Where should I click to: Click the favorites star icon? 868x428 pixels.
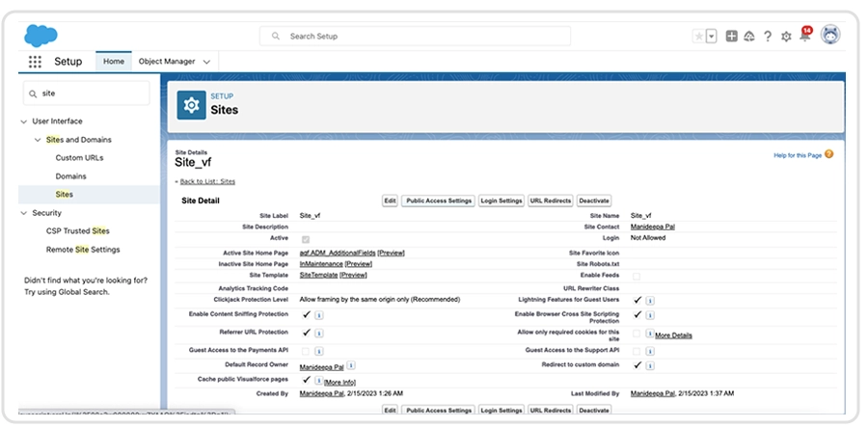(x=698, y=37)
